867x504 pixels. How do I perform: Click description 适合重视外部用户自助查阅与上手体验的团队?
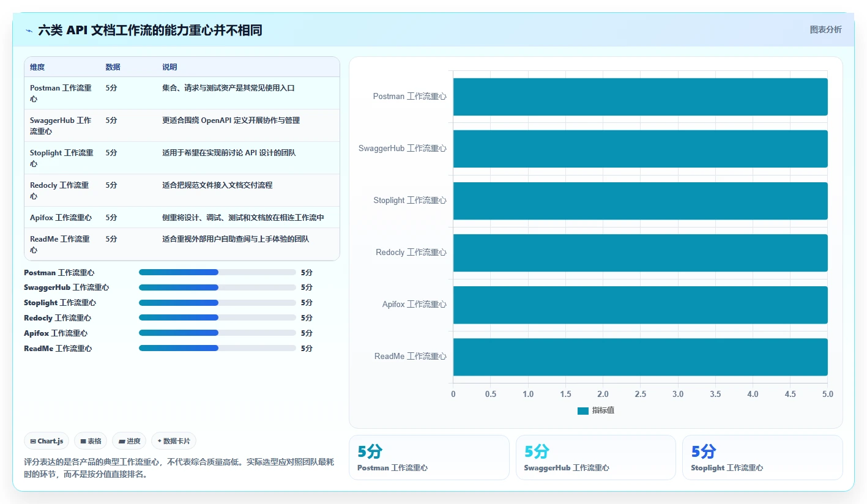(236, 239)
